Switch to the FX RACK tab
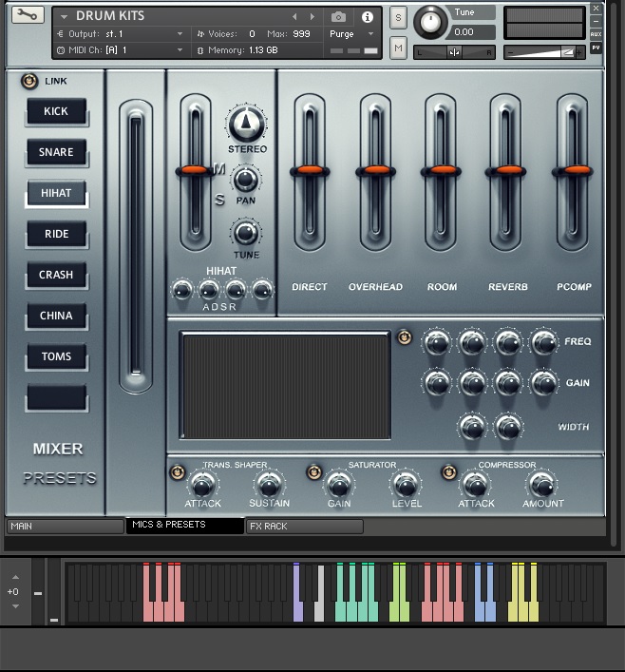The width and height of the screenshot is (625, 672). coord(305,527)
